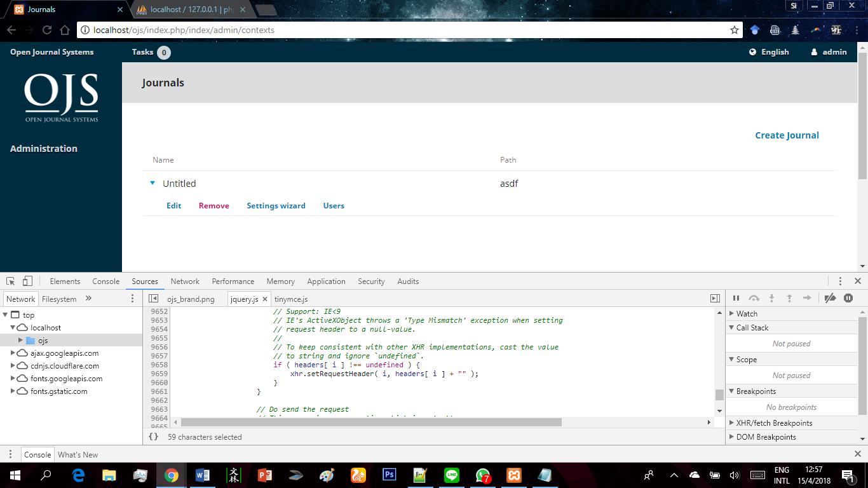Toggle pause on exceptions
Screen dimensions: 868x488
point(848,298)
